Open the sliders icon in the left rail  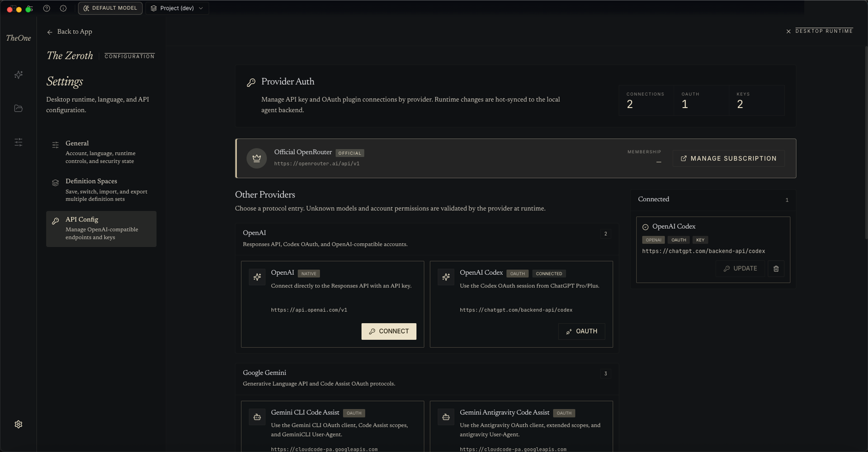[19, 142]
